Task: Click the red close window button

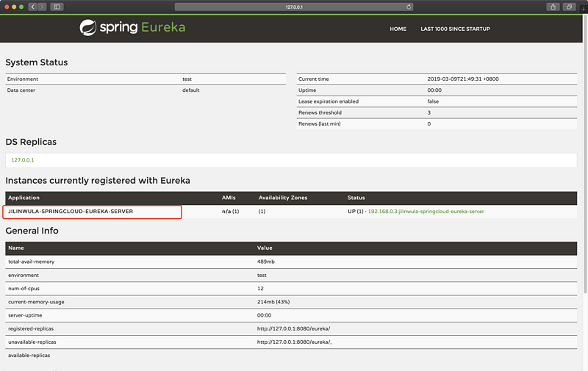Action: (7, 7)
